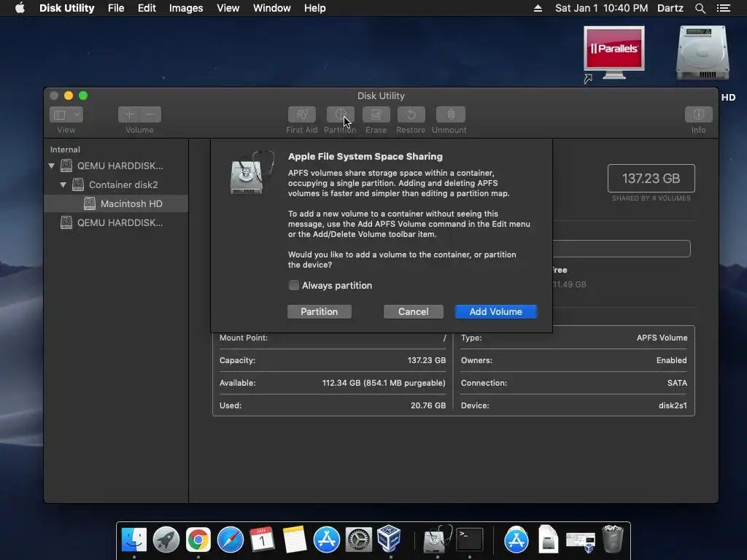
Task: Click the Used value 20.76 GB
Action: coord(427,405)
